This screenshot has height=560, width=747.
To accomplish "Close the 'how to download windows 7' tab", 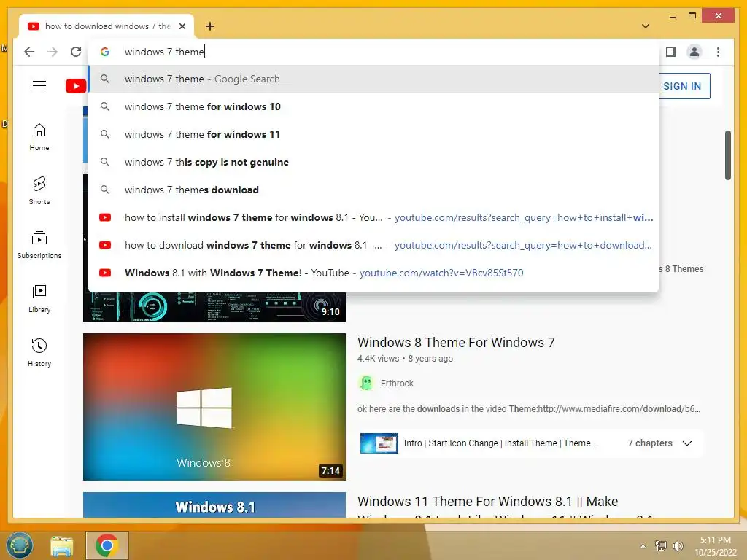I will tap(182, 26).
